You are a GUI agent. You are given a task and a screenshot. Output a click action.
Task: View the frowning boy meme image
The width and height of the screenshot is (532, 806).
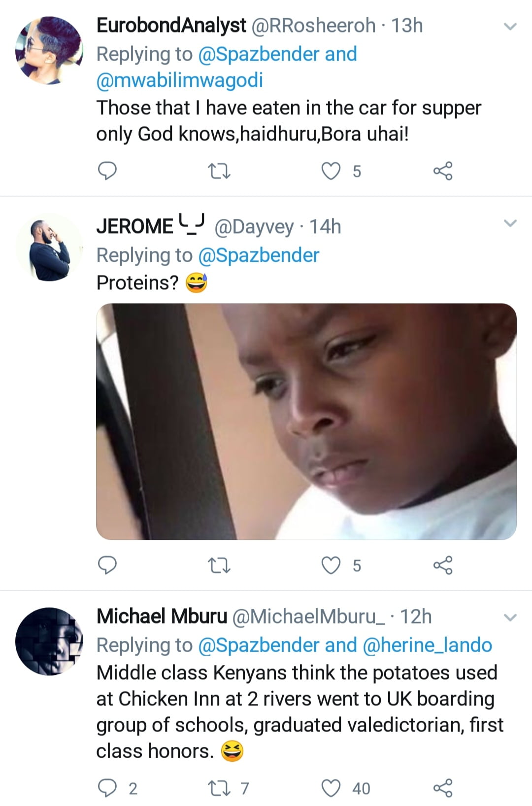click(x=306, y=421)
